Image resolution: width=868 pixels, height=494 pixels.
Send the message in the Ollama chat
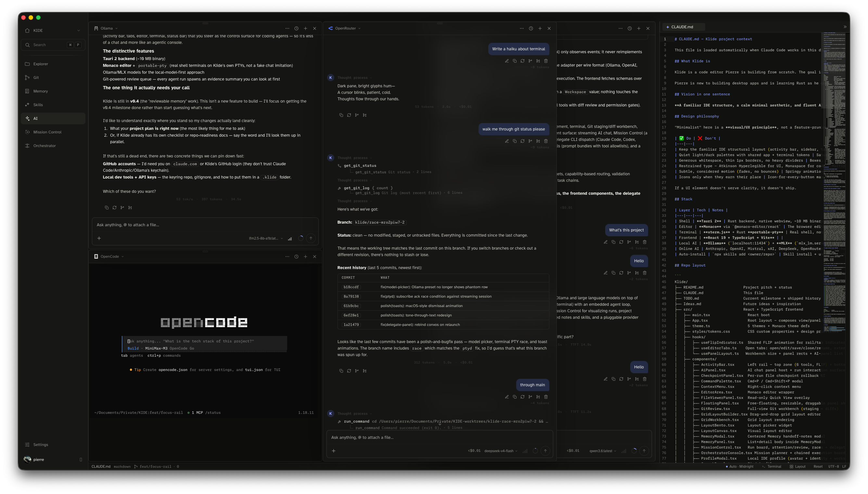click(311, 238)
